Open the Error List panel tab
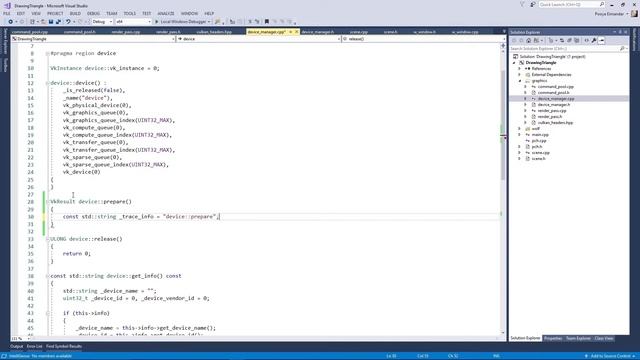This screenshot has width=640, height=360. [34, 347]
